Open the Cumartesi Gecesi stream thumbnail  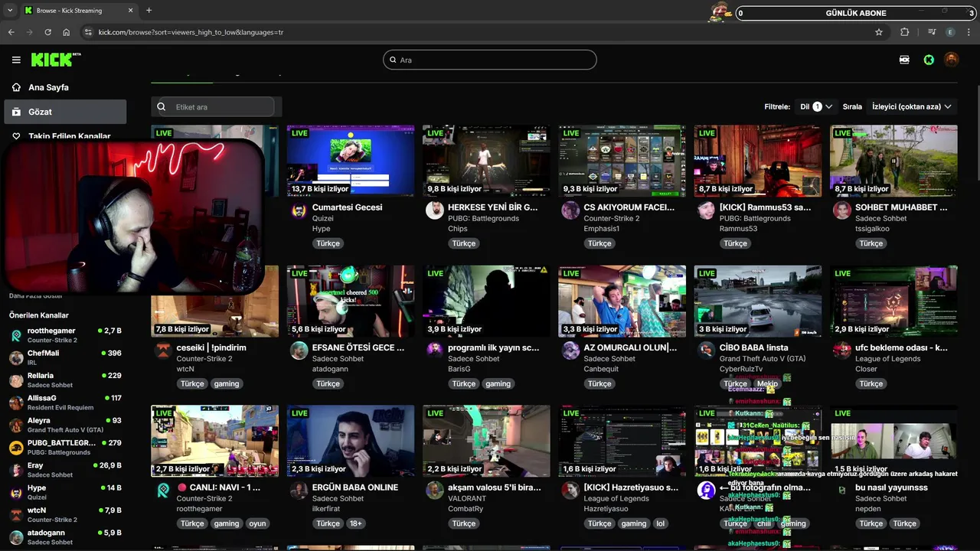coord(351,161)
